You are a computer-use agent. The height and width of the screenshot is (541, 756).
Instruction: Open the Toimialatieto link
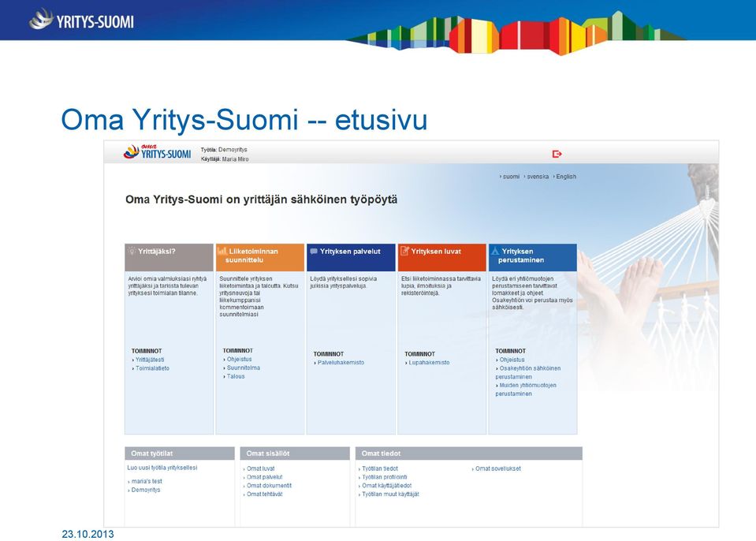click(x=151, y=368)
